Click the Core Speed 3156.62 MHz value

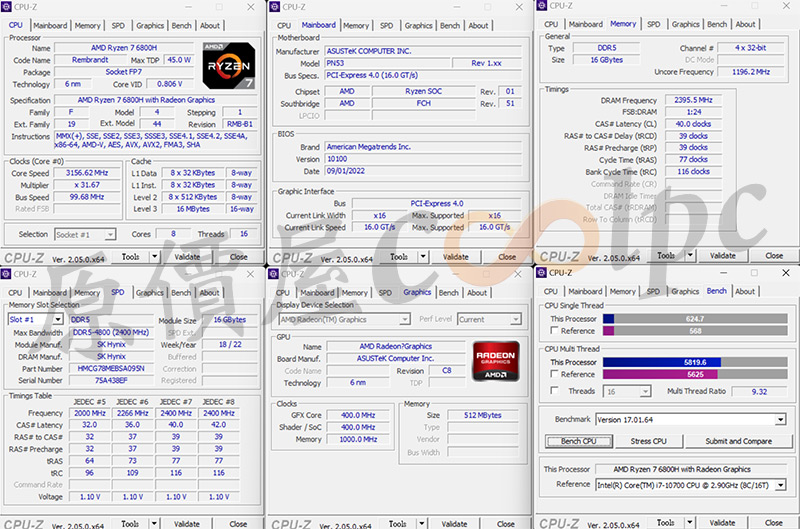click(87, 173)
